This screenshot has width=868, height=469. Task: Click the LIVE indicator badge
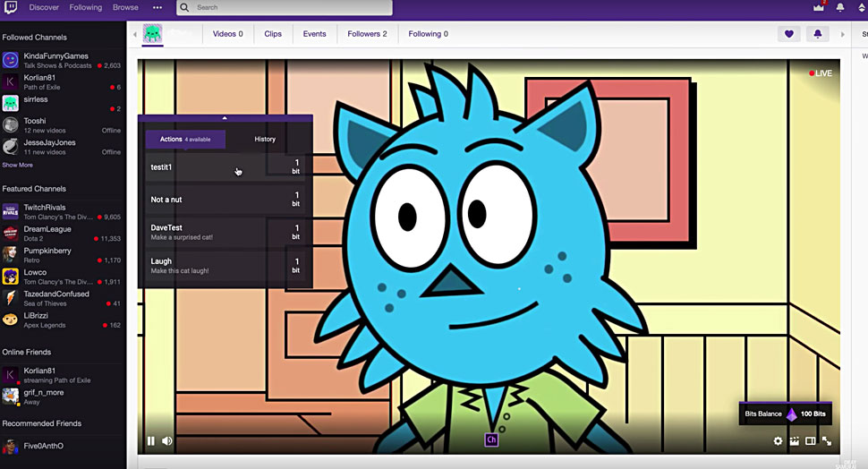821,73
